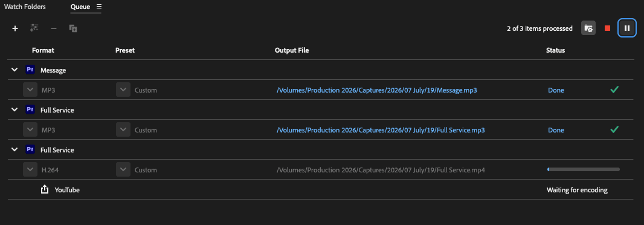
Task: Click the YouTube publish share icon
Action: 45,189
